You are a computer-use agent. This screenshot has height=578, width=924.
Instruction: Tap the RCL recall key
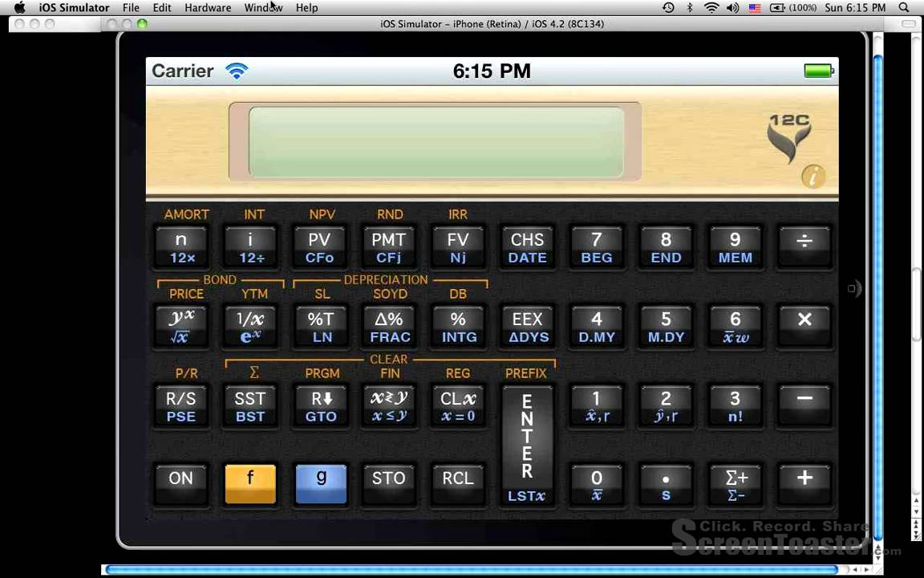tap(458, 485)
